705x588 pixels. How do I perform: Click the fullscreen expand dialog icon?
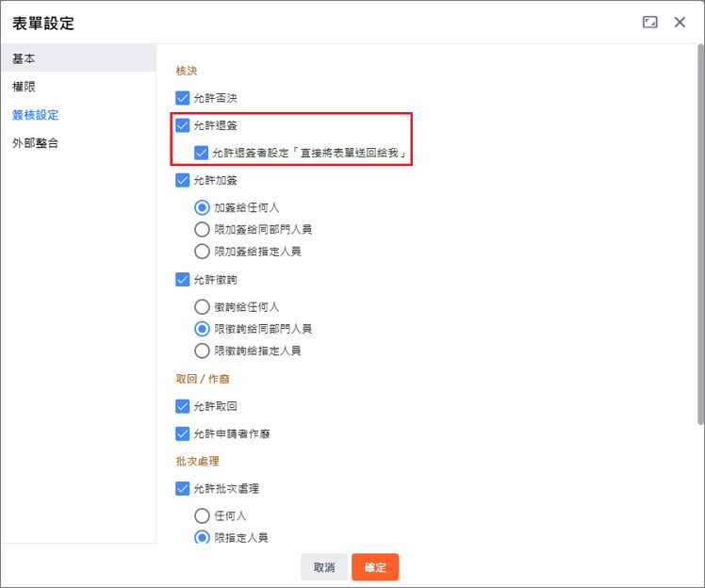pyautogui.click(x=649, y=22)
